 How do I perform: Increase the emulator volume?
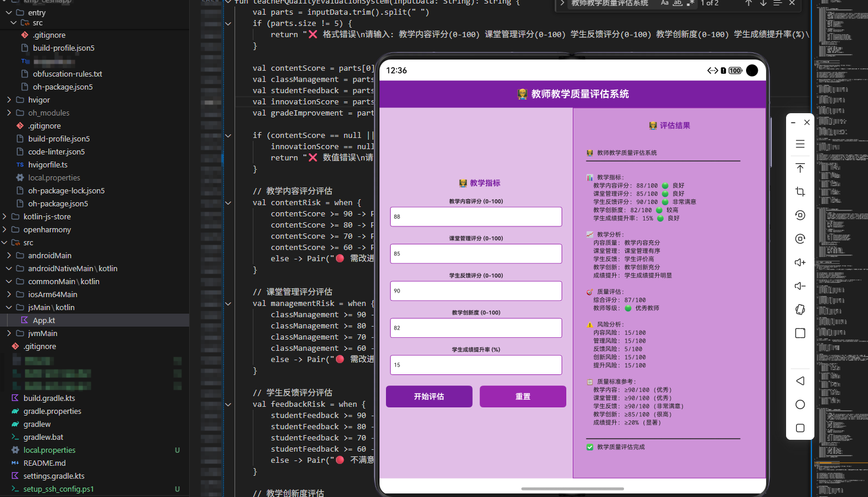(800, 262)
